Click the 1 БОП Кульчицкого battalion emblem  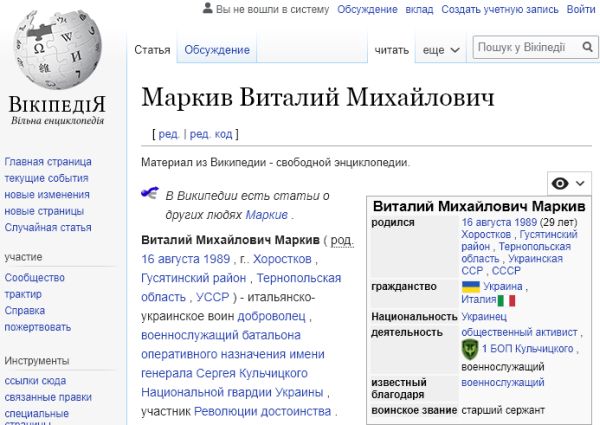click(x=470, y=348)
